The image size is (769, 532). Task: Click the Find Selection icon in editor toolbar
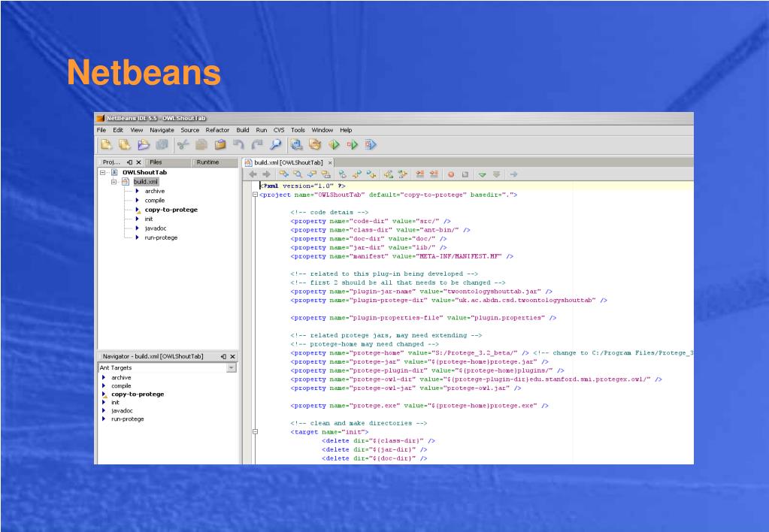(x=283, y=174)
